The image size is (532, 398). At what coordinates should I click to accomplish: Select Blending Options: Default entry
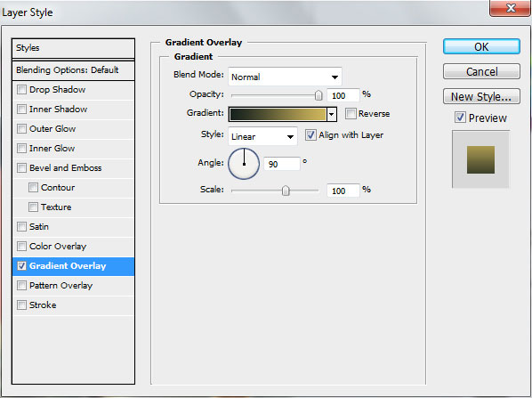click(73, 70)
